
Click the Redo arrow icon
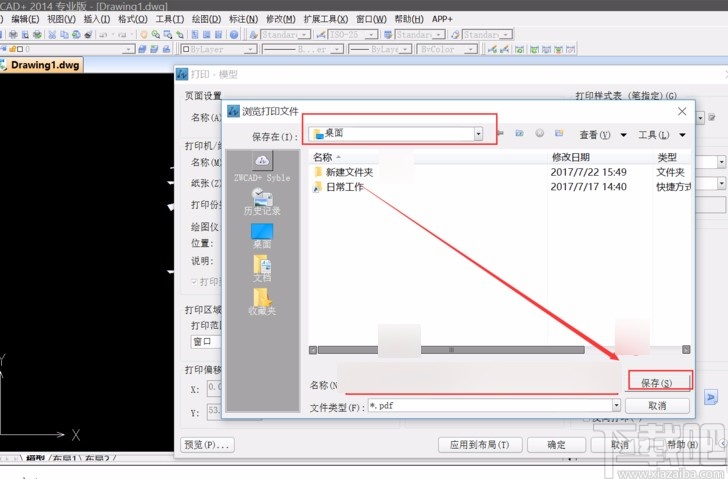pos(122,35)
